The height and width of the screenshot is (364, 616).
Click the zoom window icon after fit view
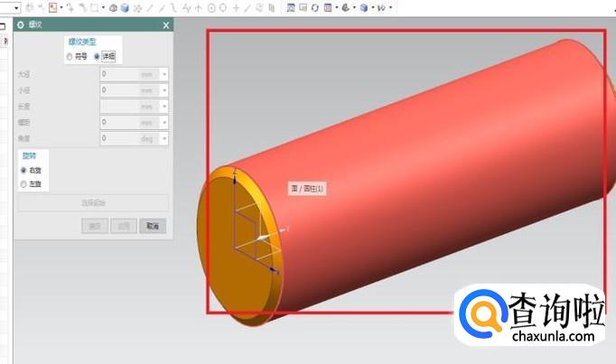(303, 7)
